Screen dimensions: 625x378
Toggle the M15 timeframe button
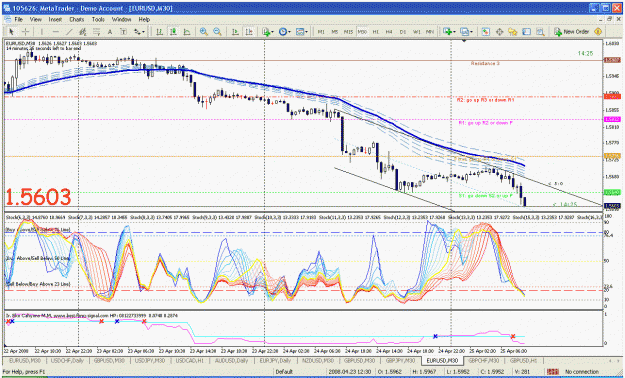click(348, 32)
